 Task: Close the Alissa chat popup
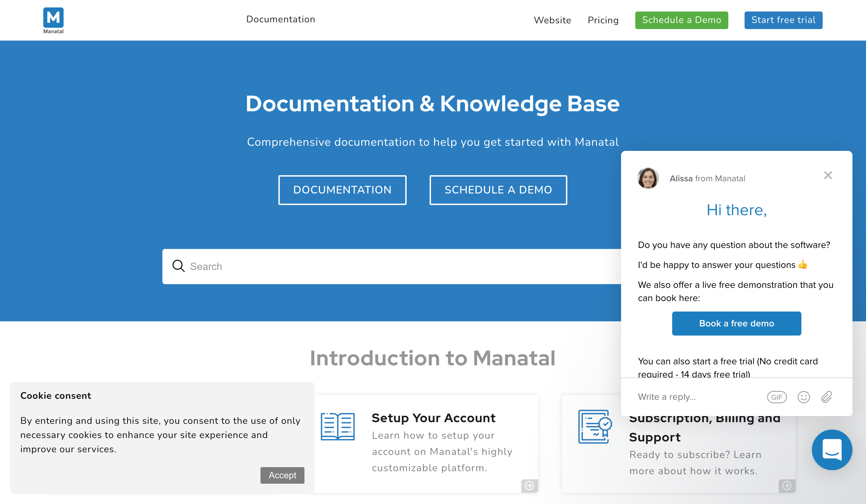[x=828, y=175]
